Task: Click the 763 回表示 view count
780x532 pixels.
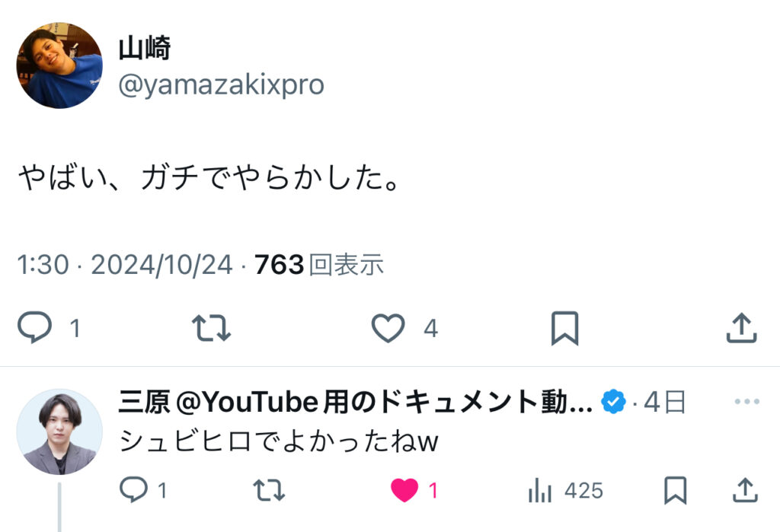Action: tap(319, 265)
